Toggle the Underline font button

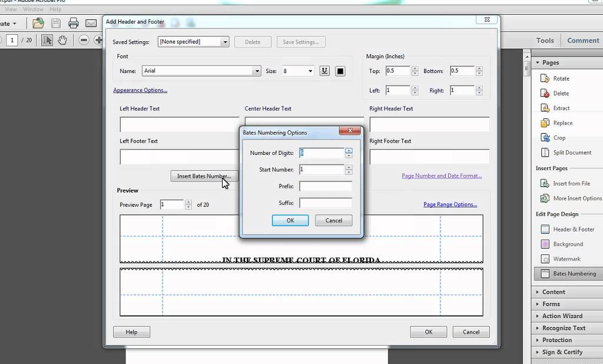tap(324, 71)
